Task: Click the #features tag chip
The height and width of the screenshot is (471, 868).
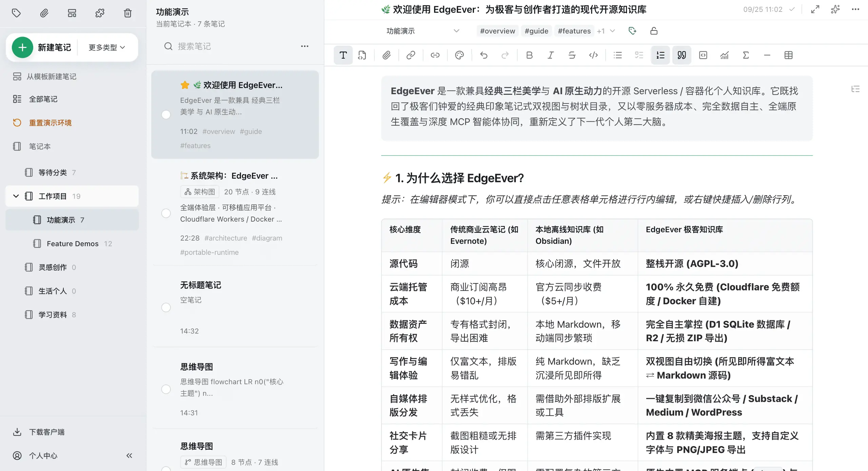Action: (574, 31)
